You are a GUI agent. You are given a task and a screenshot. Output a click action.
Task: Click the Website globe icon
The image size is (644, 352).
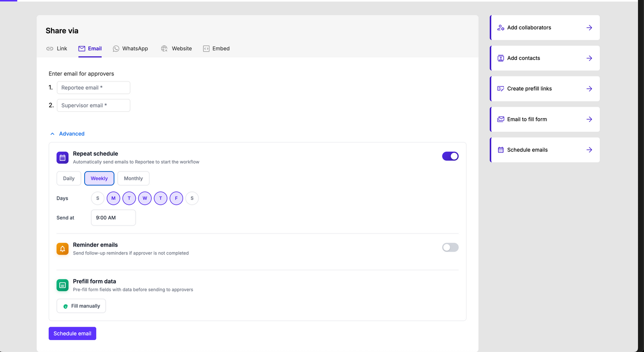164,48
